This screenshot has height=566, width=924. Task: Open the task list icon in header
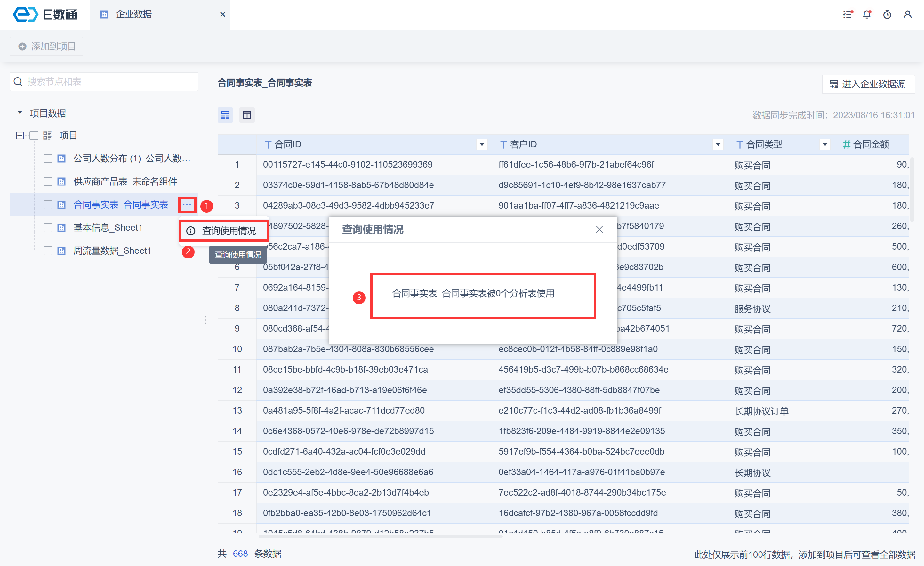pos(847,14)
